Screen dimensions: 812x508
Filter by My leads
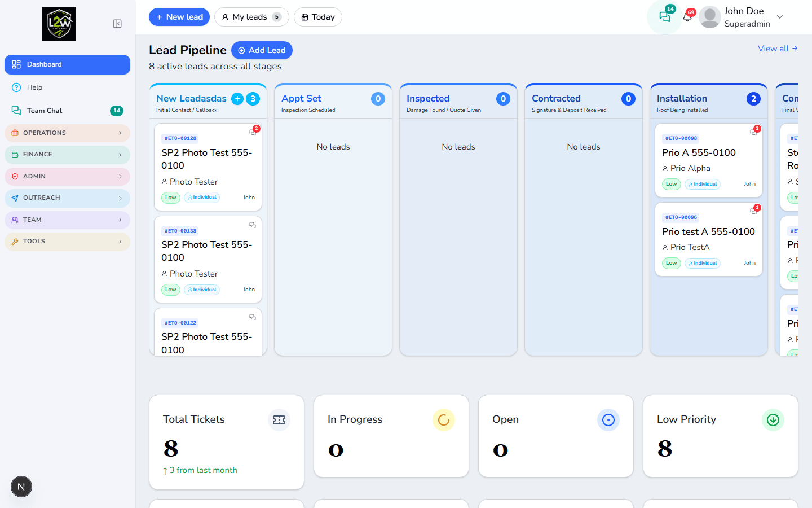[251, 17]
